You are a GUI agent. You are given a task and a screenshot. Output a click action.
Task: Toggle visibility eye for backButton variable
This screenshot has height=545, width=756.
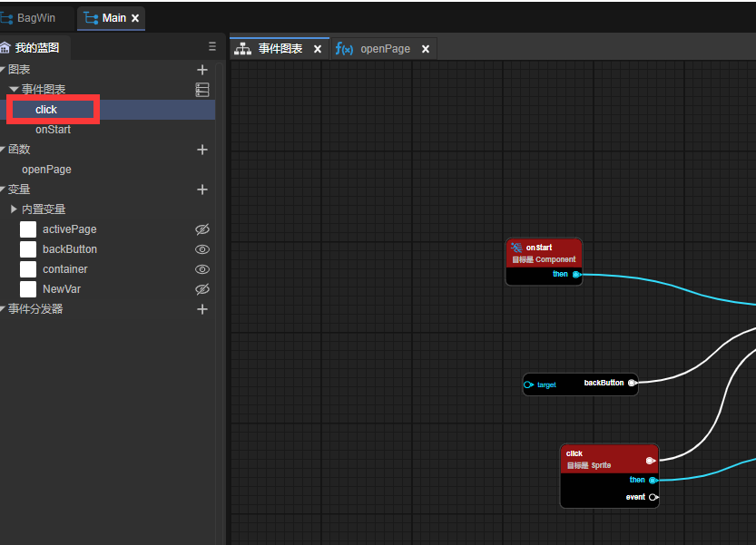coord(202,249)
